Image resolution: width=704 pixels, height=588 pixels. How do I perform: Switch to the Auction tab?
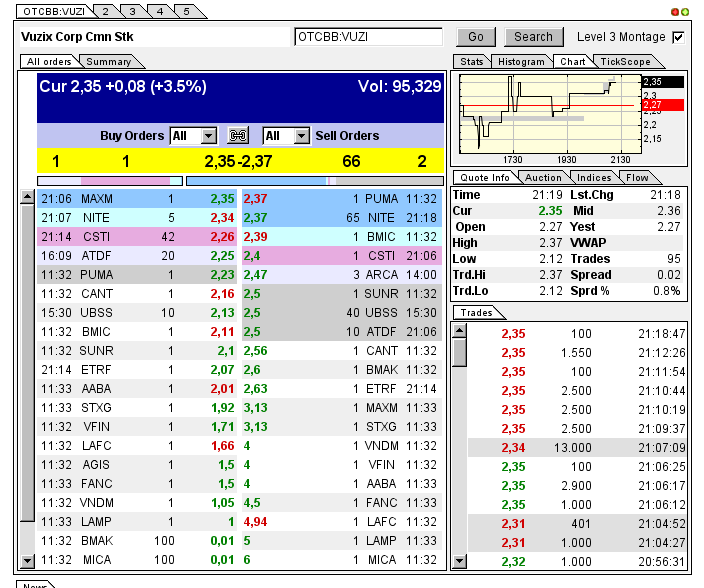544,178
